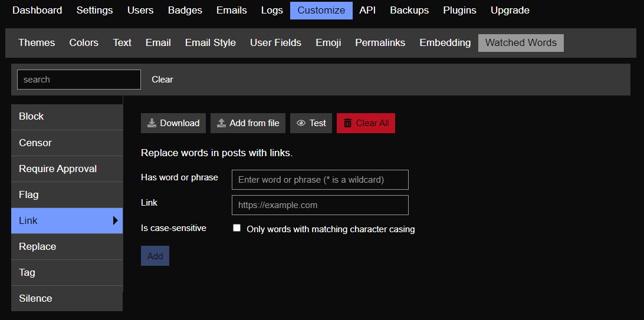
Task: Click 'Only words with matching character casing' label
Action: pyautogui.click(x=331, y=229)
